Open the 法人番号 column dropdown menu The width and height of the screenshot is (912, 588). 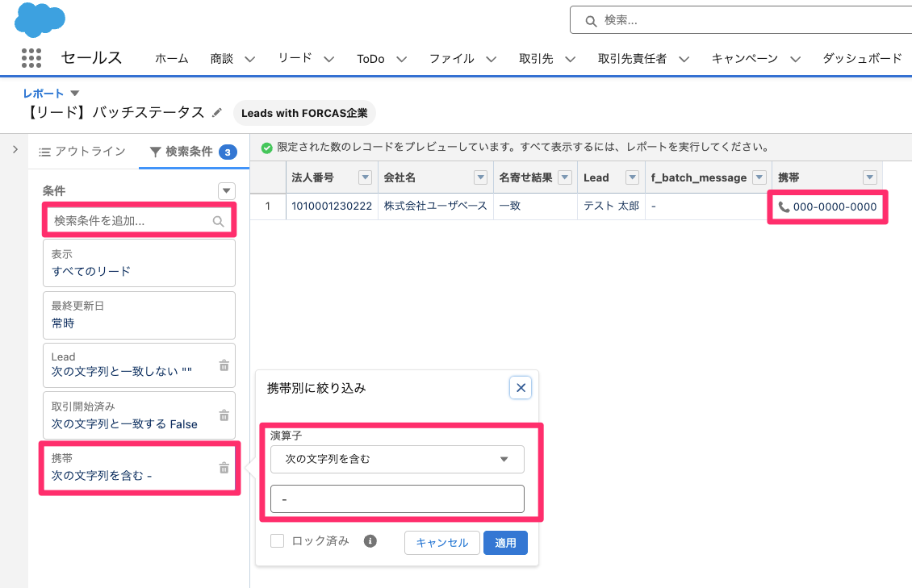tap(365, 177)
